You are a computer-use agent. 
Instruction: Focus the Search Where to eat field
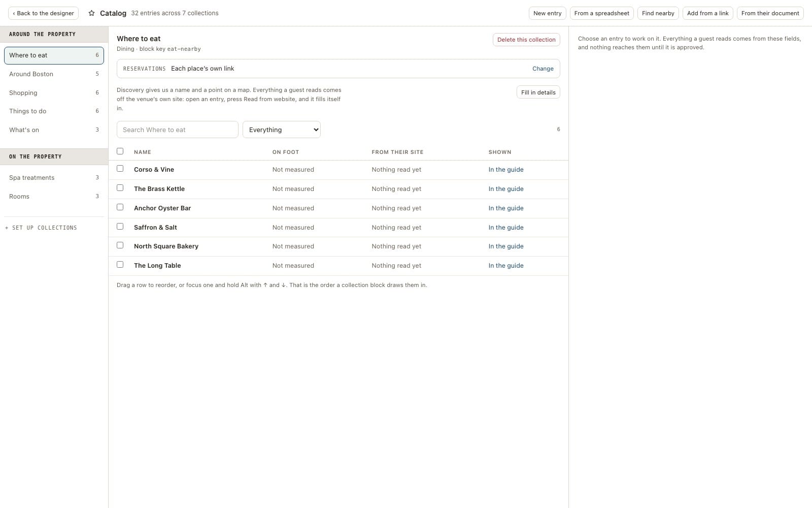[x=178, y=130]
